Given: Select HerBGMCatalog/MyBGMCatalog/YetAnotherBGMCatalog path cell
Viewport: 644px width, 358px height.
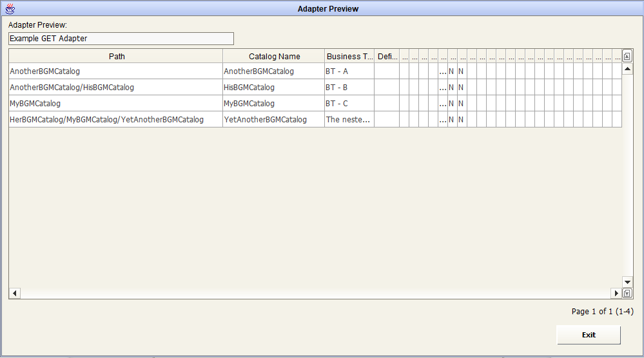Looking at the screenshot, I should 116,119.
